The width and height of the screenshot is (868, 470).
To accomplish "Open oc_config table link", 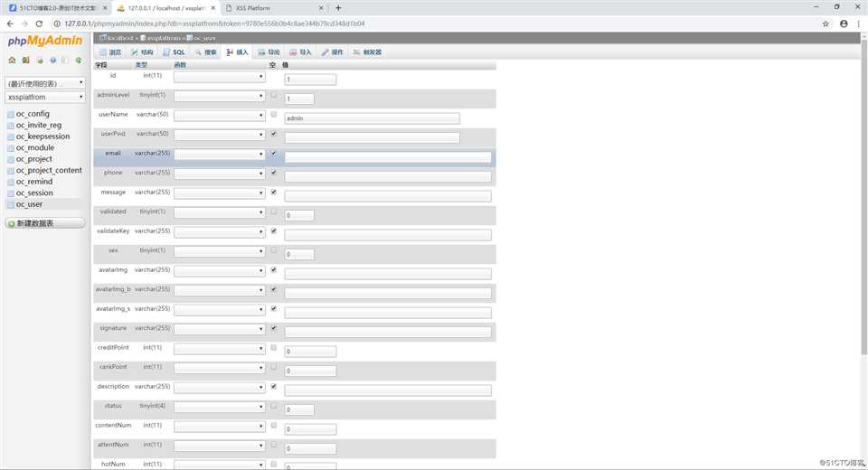I will [x=33, y=114].
